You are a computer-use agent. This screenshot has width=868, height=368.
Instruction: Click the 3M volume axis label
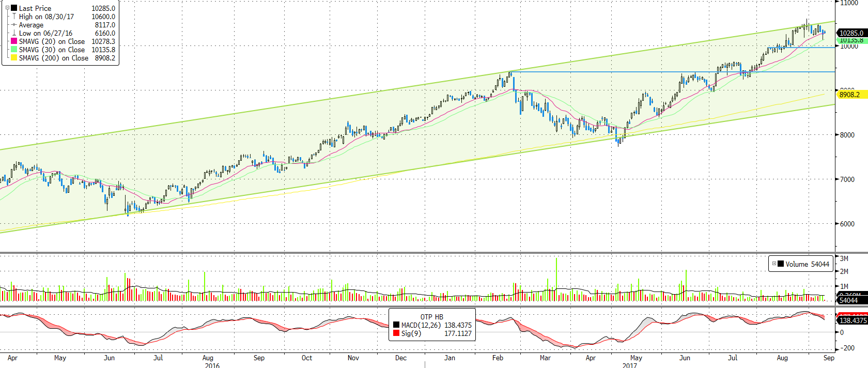[x=844, y=258]
